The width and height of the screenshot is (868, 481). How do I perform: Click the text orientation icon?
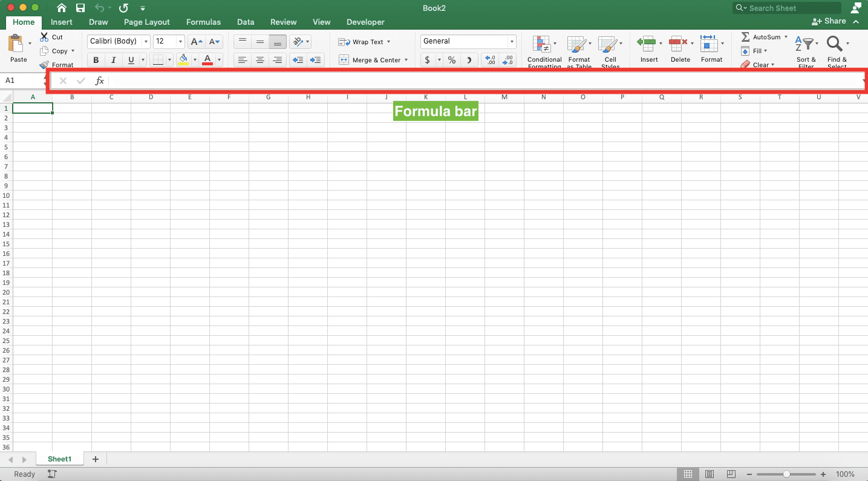pyautogui.click(x=298, y=42)
